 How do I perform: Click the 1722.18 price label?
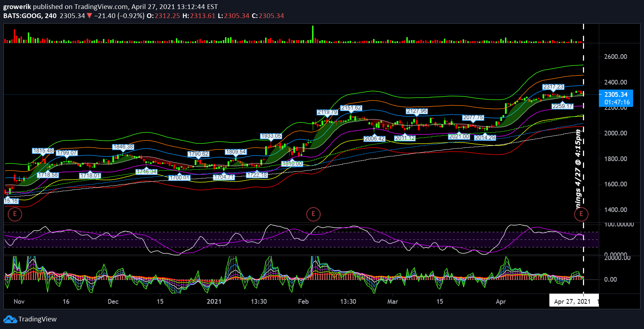click(257, 175)
